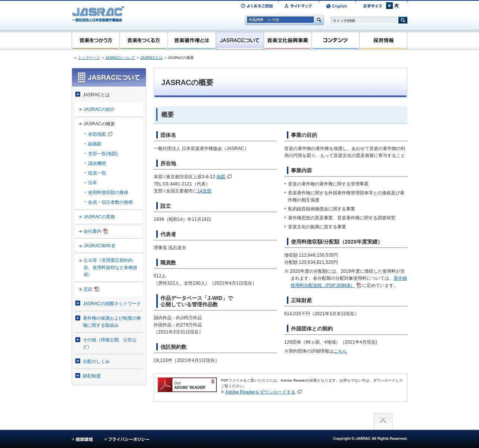The width and height of the screenshot is (479, 448).
Task: Open JASRACの業務 sidebar item
Action: [x=99, y=217]
